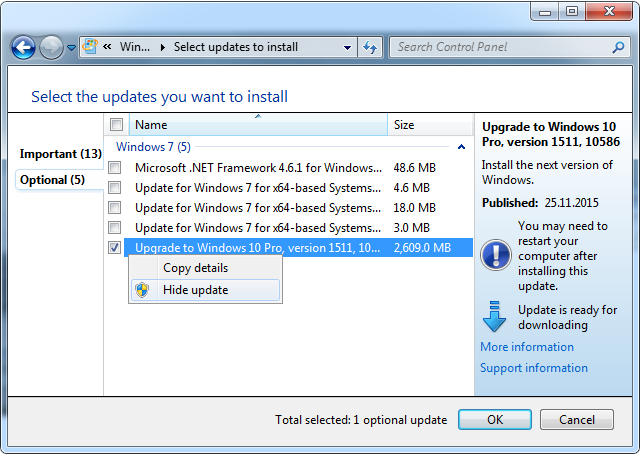Uncheck the Upgrade to Windows 10 Pro checkbox

point(115,247)
